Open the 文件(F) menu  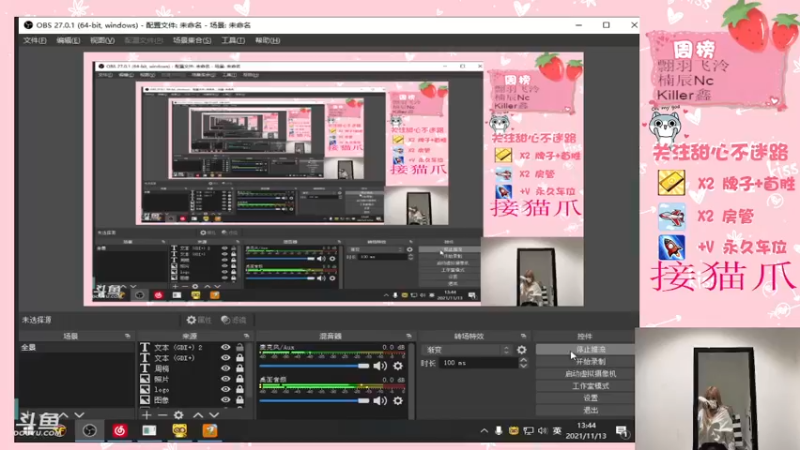click(x=34, y=40)
